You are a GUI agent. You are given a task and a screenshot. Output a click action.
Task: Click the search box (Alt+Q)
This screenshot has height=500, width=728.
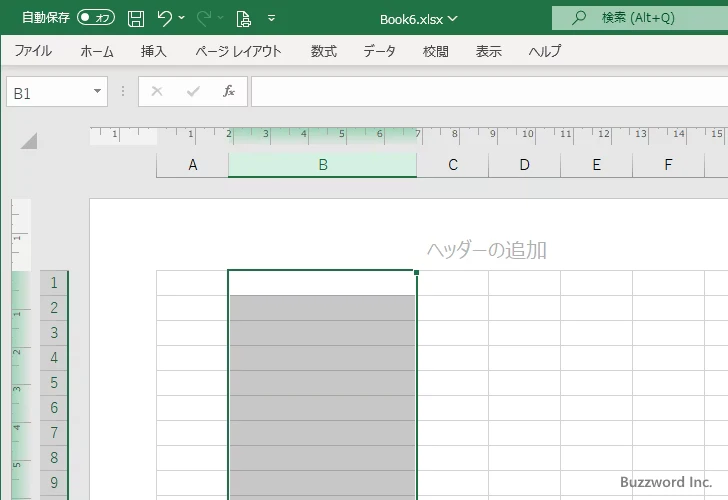pyautogui.click(x=640, y=18)
